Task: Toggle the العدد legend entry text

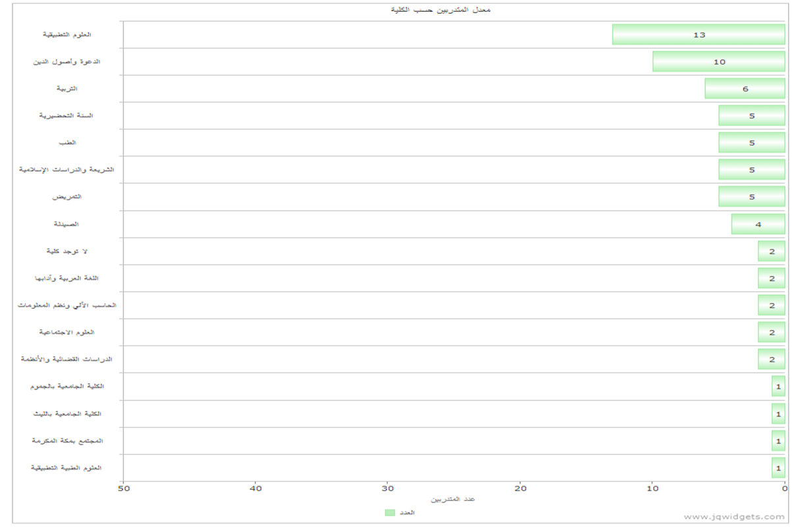Action: coord(407,512)
